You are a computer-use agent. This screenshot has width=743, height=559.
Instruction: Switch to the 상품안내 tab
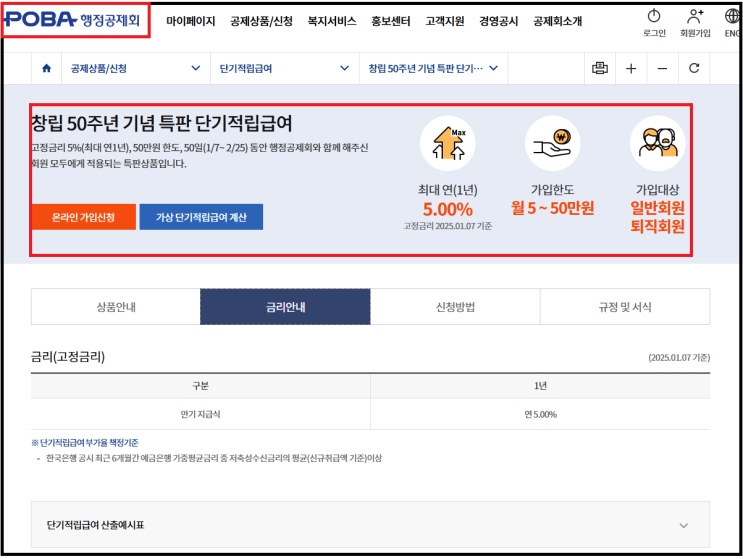(116, 307)
